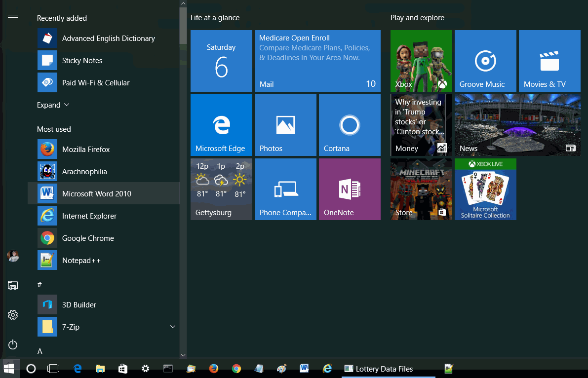Launch Google Chrome from Most used list
This screenshot has height=378, width=588.
point(104,238)
